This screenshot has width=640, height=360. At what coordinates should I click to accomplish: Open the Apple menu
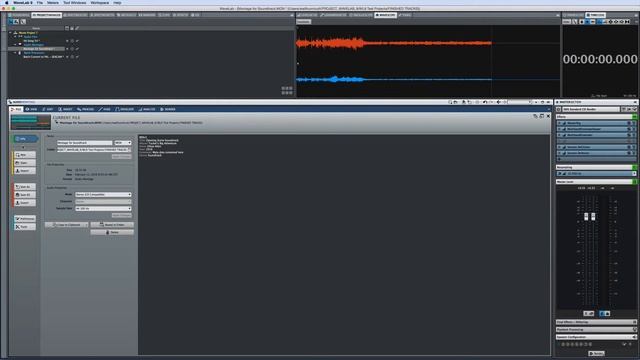pos(6,2)
